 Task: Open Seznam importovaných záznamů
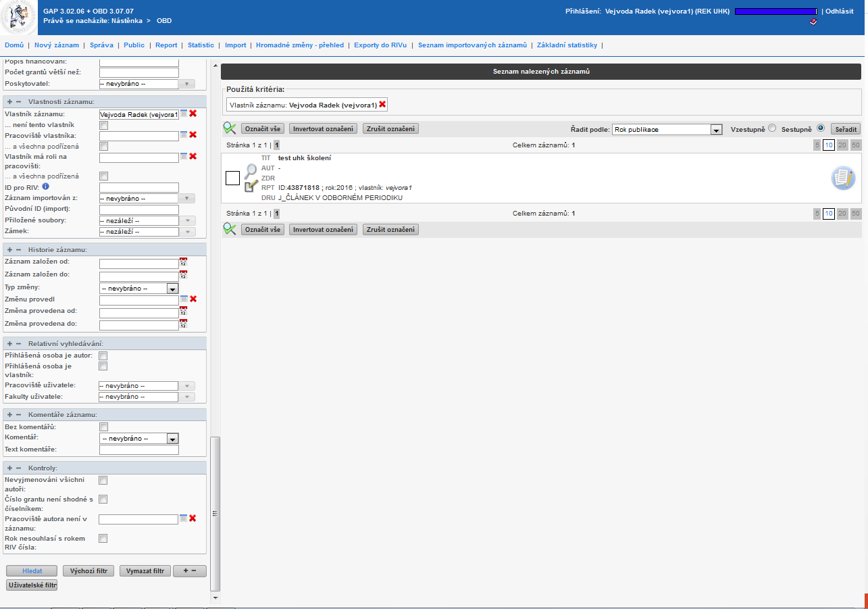coord(472,45)
